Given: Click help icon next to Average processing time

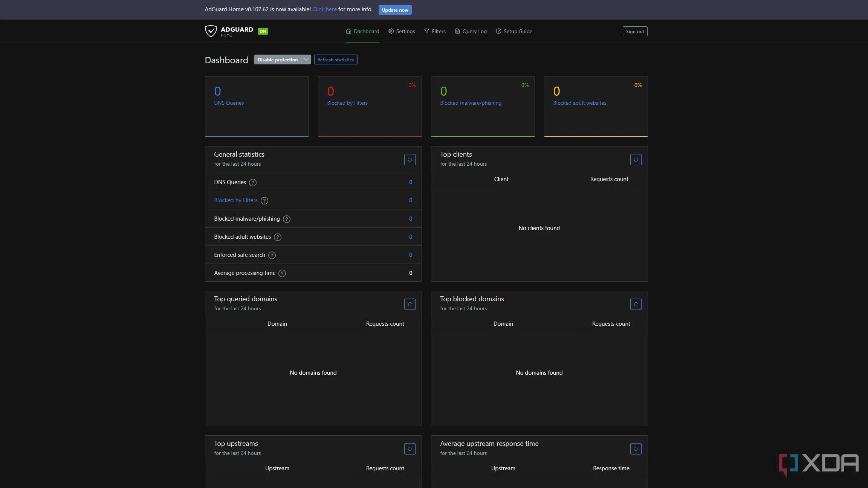Looking at the screenshot, I should (282, 273).
